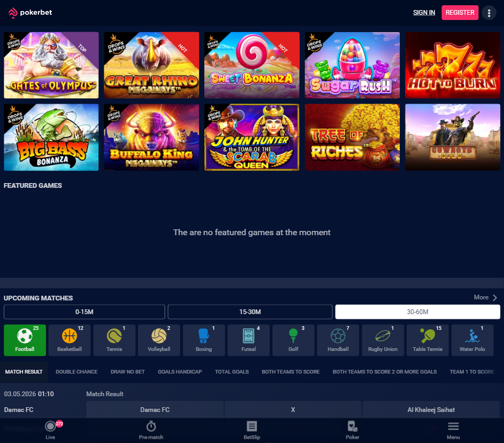Screen dimensions: 504x443
Task: Open the BetSlip in bottom bar
Action: pos(252,430)
